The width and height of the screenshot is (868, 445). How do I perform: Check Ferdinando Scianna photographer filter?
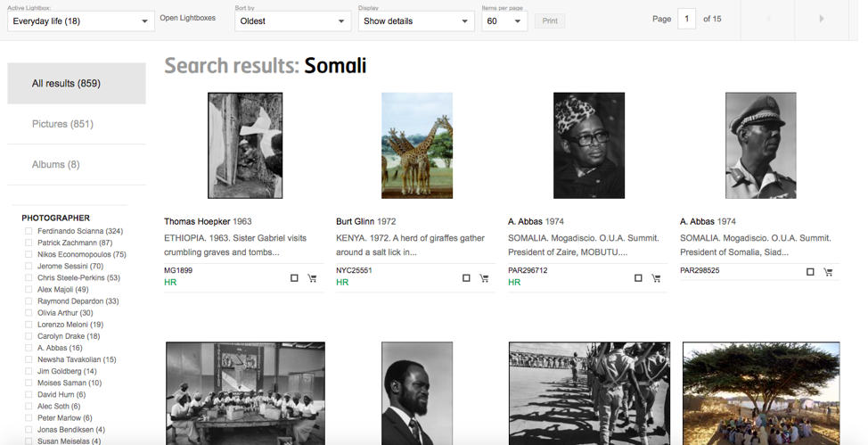pyautogui.click(x=29, y=231)
